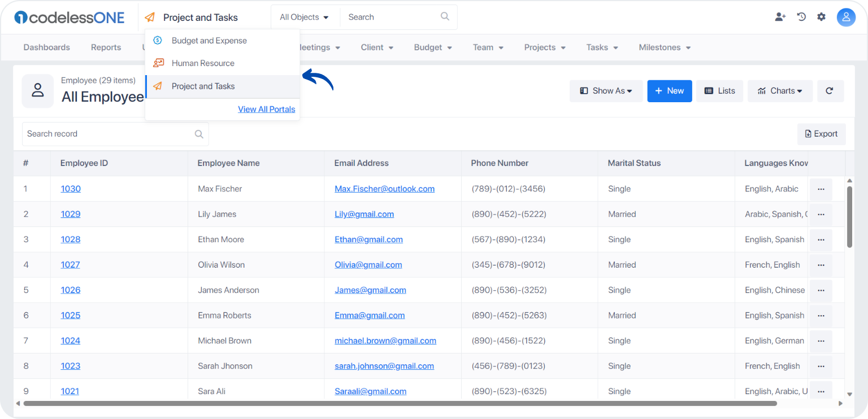Click the global search magnifier icon
The width and height of the screenshot is (868, 419).
[445, 16]
